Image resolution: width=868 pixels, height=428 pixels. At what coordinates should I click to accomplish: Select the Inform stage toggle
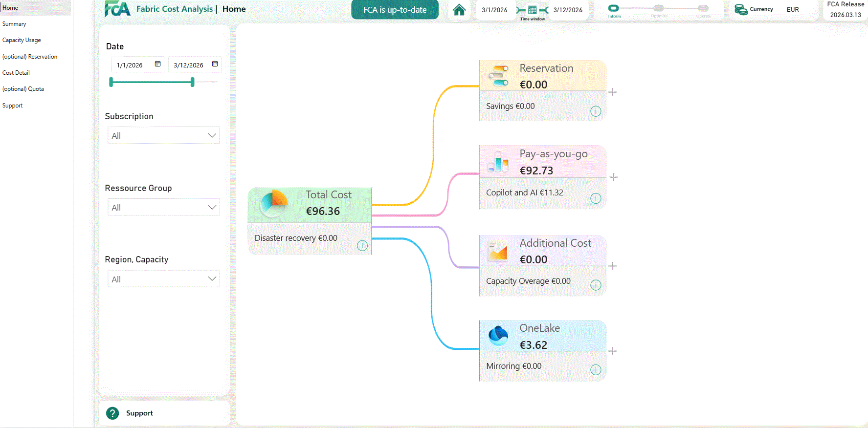613,8
